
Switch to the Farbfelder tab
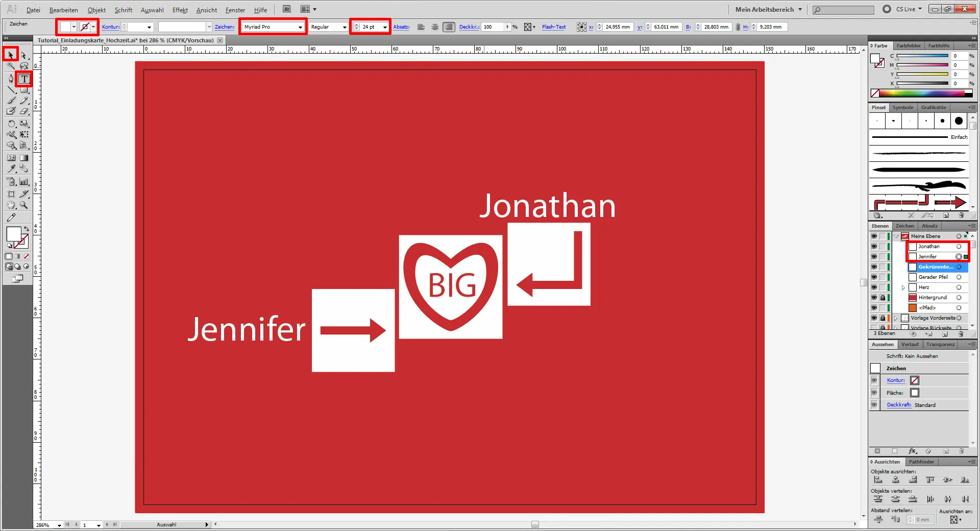click(909, 45)
